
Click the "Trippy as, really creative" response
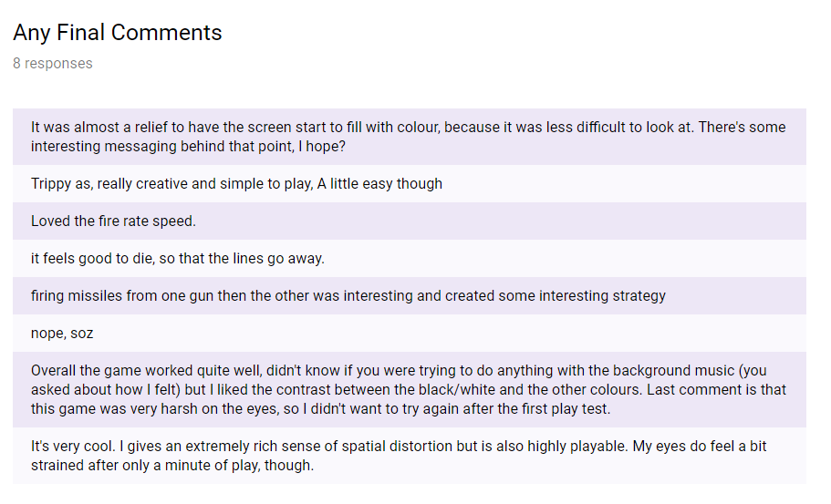pos(236,183)
